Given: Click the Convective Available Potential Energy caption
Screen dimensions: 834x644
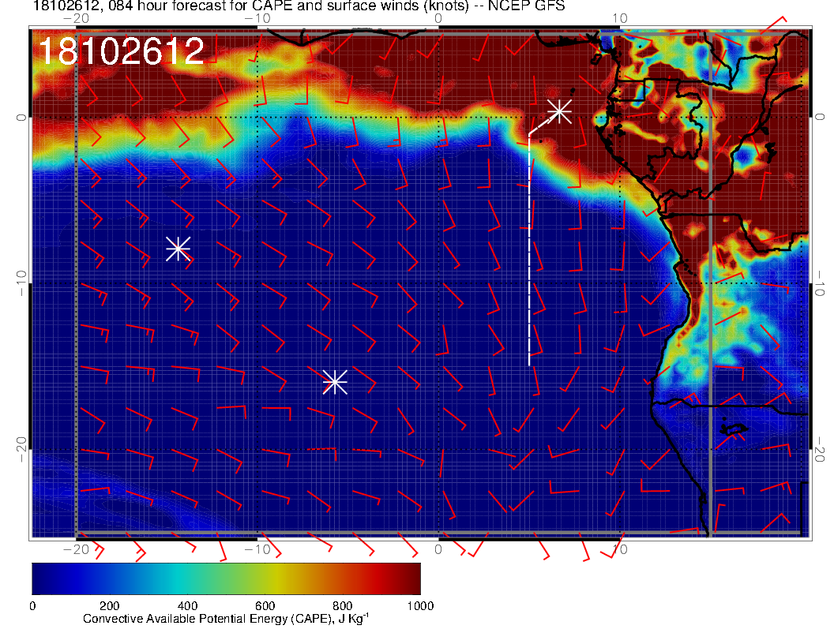Looking at the screenshot, I should (225, 619).
